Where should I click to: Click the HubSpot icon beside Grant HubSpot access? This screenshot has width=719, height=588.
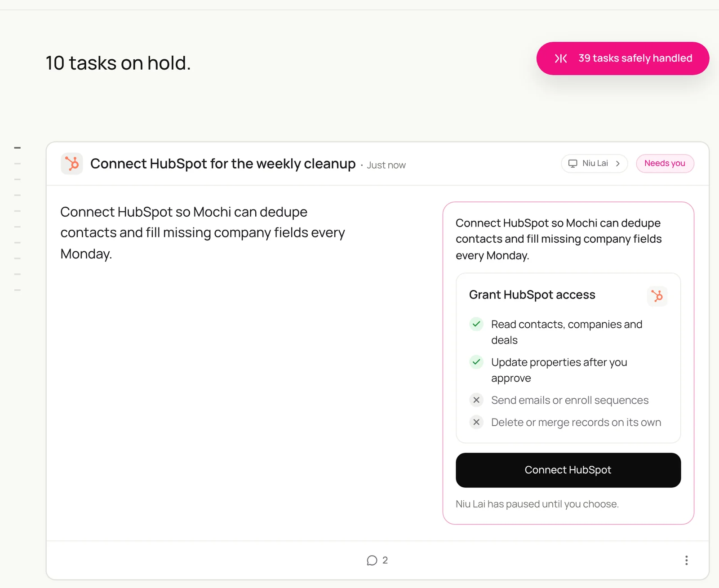(657, 296)
